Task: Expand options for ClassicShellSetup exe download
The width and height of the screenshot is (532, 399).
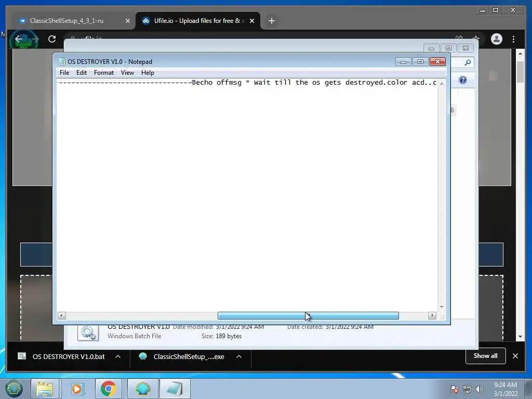Action: 239,356
